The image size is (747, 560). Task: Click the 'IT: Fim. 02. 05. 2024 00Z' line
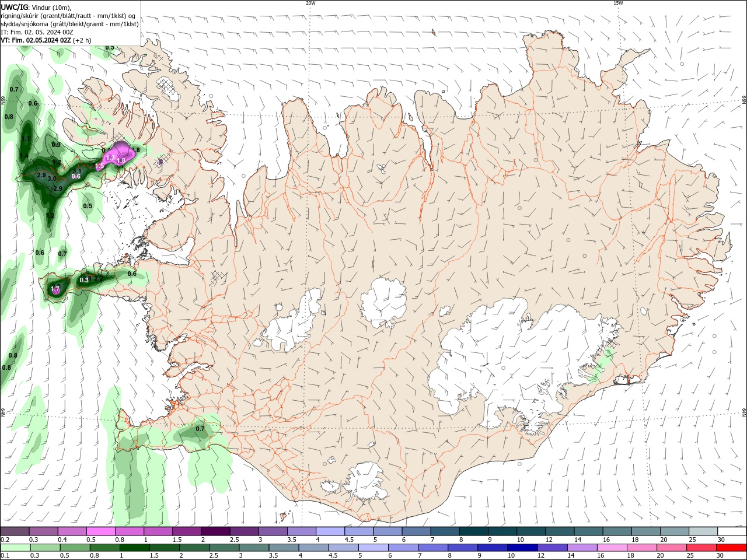[37, 32]
